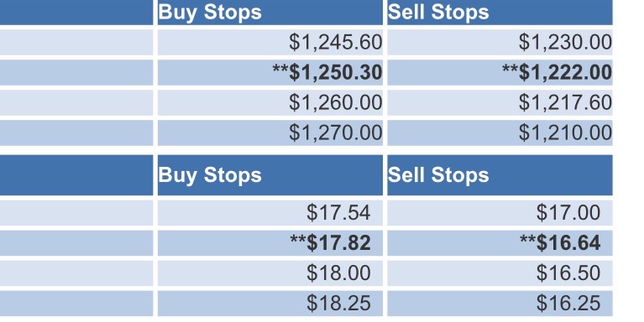
Task: Select the $1,270.00 cell
Action: click(270, 132)
